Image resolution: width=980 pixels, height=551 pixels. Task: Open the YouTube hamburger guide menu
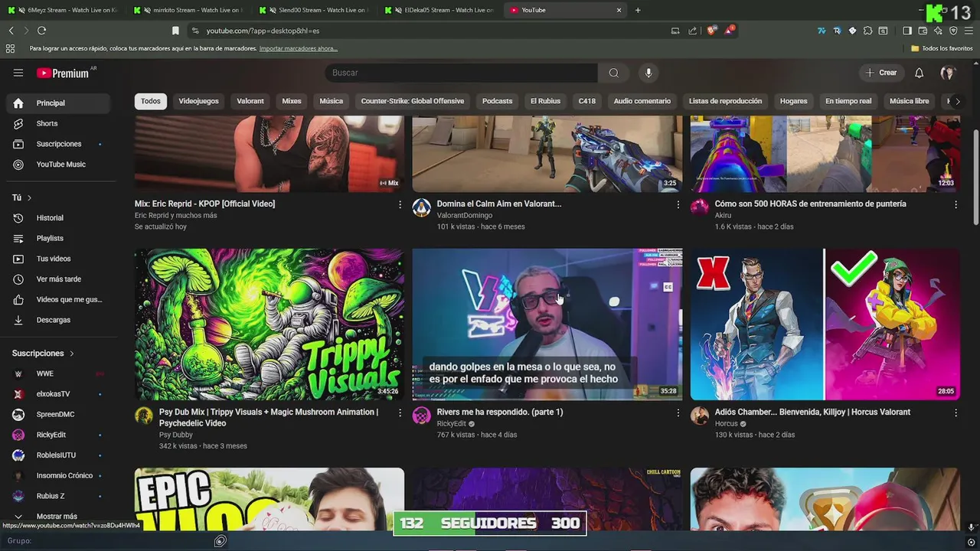(x=18, y=73)
